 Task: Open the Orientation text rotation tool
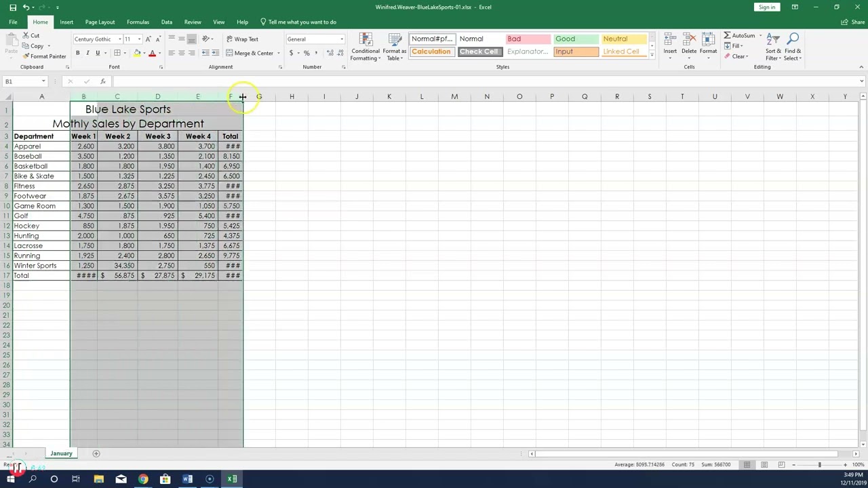(x=206, y=39)
